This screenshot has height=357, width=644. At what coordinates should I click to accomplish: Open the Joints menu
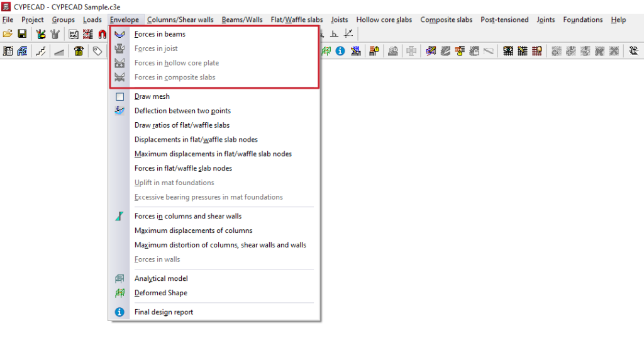[x=545, y=20]
